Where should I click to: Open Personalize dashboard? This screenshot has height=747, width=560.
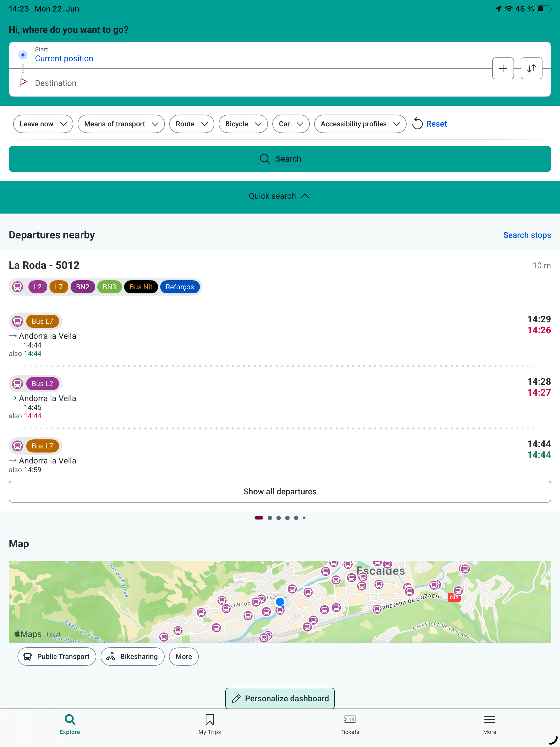(280, 698)
